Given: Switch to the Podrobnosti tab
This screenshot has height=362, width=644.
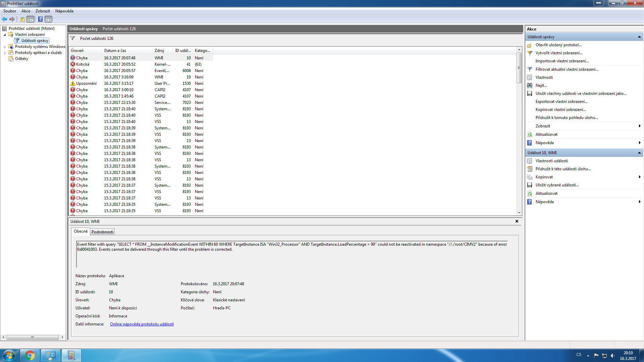Looking at the screenshot, I should (102, 232).
